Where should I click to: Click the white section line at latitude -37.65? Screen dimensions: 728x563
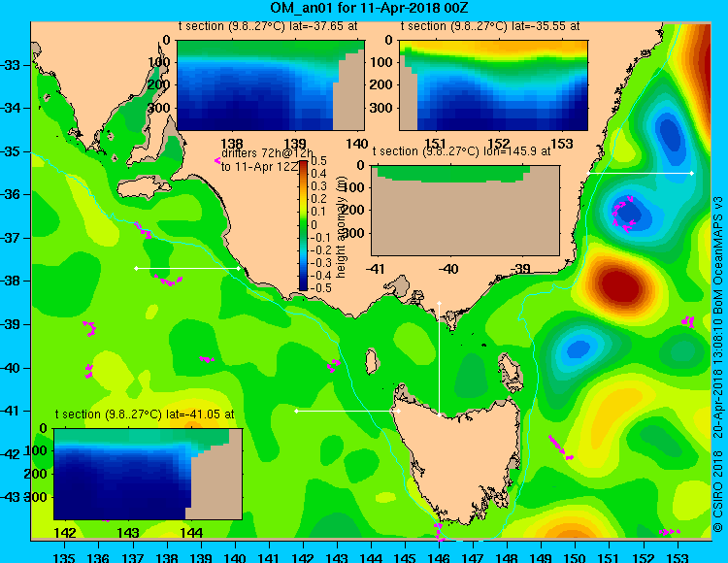coord(187,268)
